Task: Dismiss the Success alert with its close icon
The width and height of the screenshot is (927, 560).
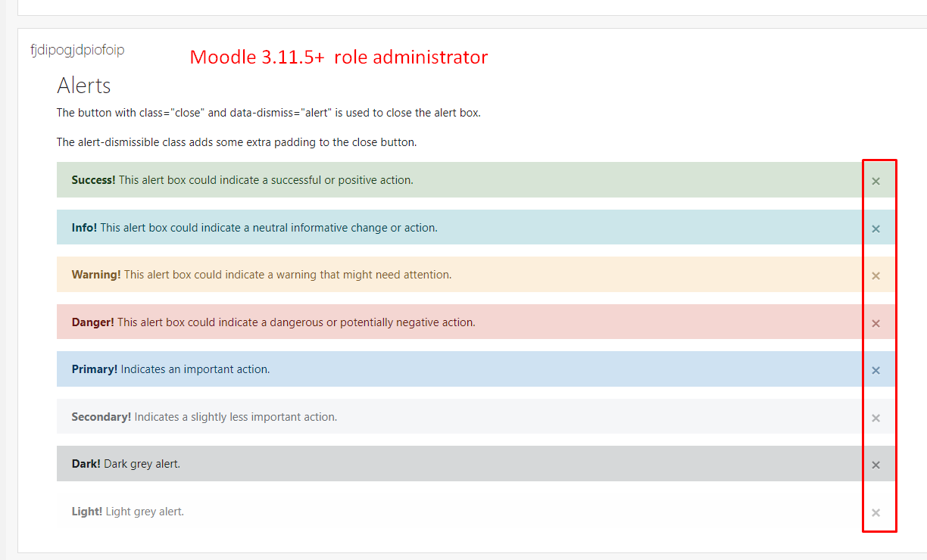Action: (x=875, y=181)
